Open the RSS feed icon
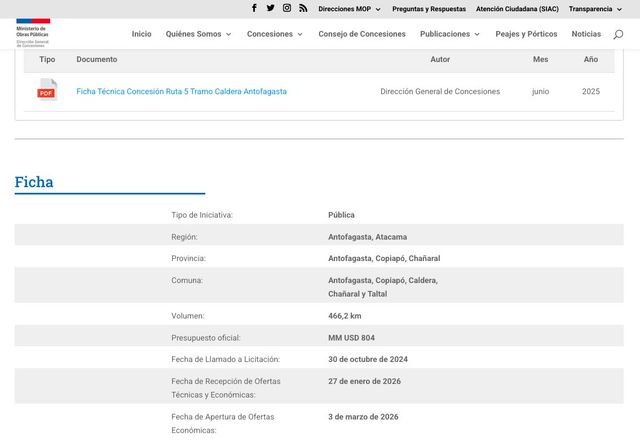 click(303, 8)
